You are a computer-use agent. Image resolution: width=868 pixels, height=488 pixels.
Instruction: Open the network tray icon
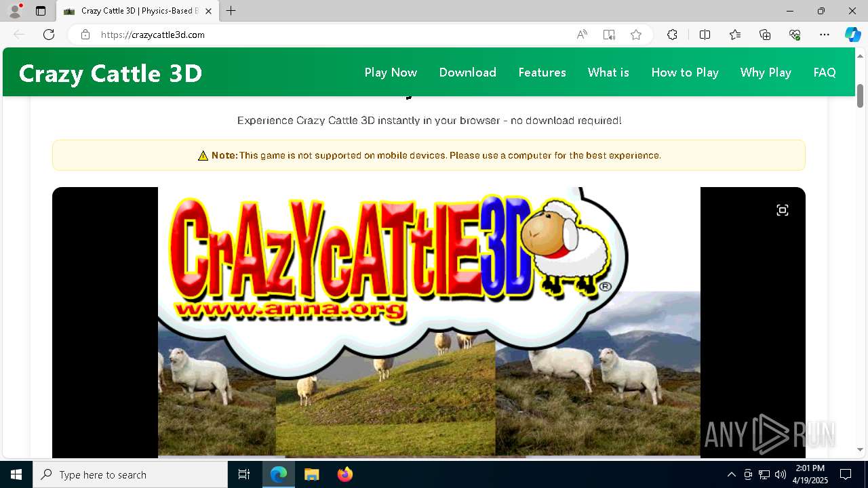point(764,474)
